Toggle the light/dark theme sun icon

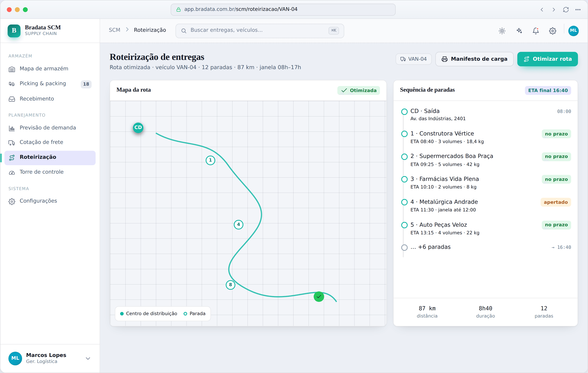coord(502,31)
